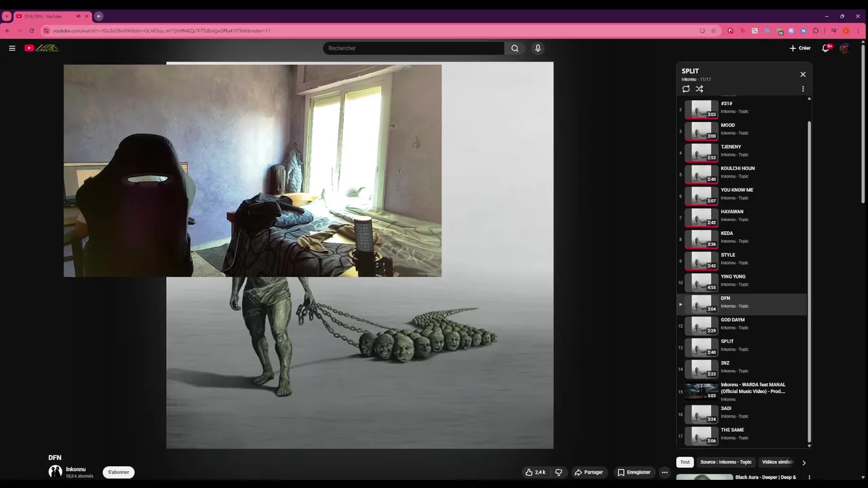The height and width of the screenshot is (488, 868).
Task: Play 3ADI from the playlist
Action: [x=743, y=413]
